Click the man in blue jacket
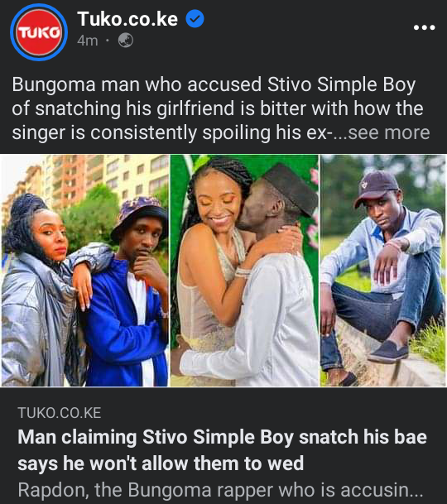Image resolution: width=447 pixels, height=504 pixels. pyautogui.click(x=127, y=292)
